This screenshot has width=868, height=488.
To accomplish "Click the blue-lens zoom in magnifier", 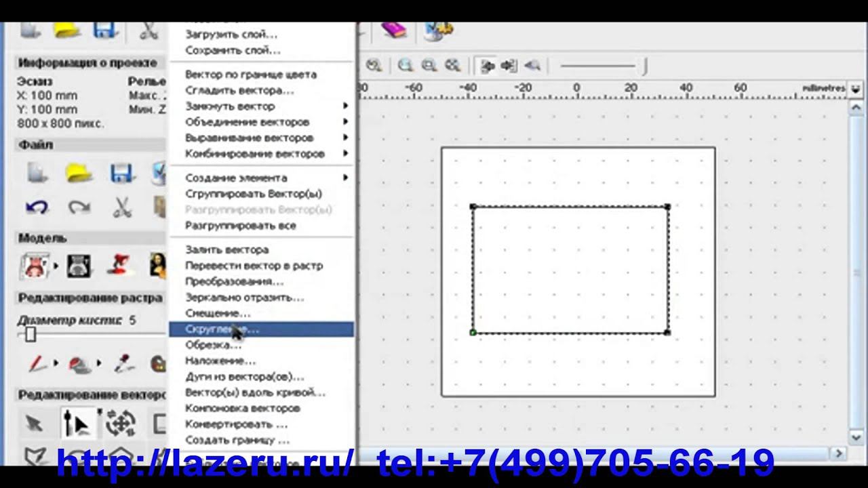I will click(406, 66).
